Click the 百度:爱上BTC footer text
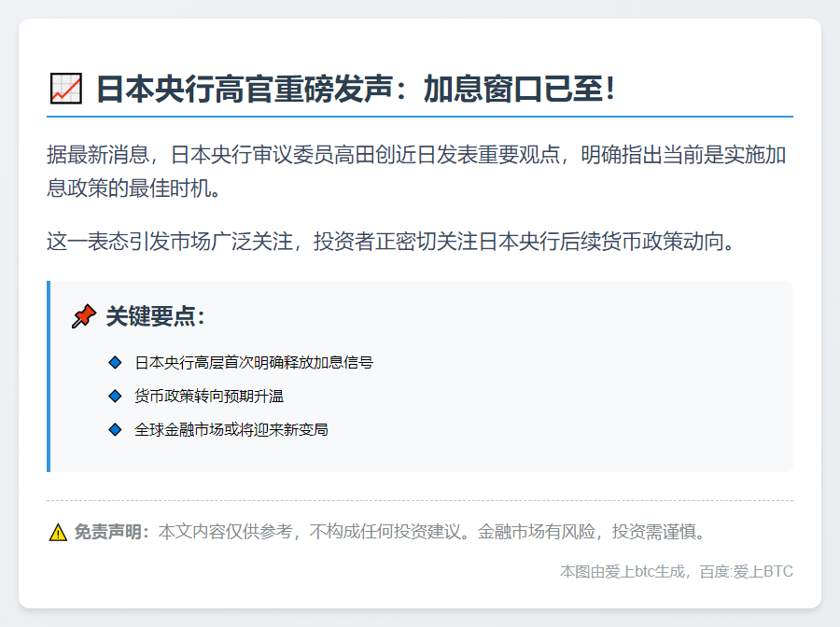The width and height of the screenshot is (840, 627). 747,571
